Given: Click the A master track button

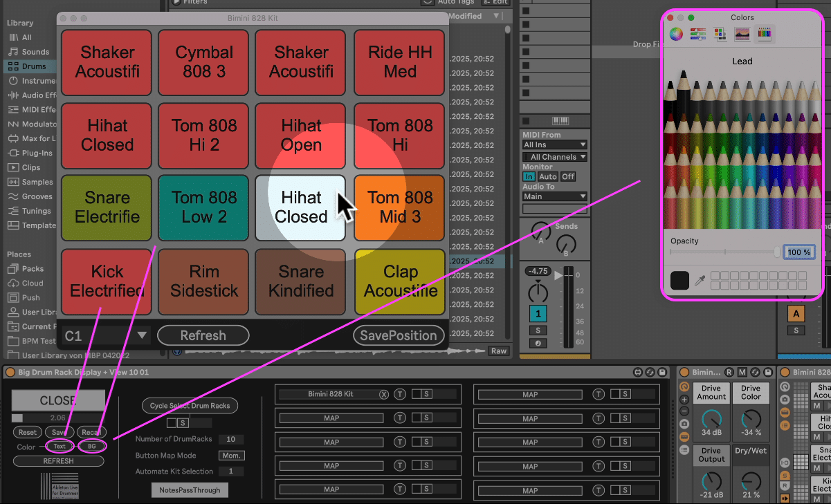Looking at the screenshot, I should tap(796, 314).
